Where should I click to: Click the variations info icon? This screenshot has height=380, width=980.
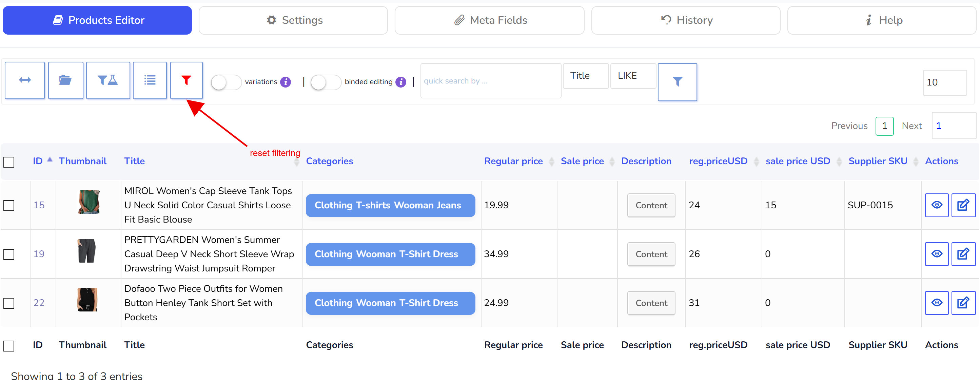(285, 82)
